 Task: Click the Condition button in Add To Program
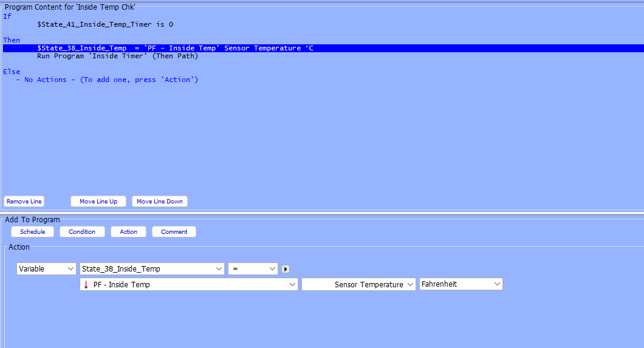click(82, 232)
